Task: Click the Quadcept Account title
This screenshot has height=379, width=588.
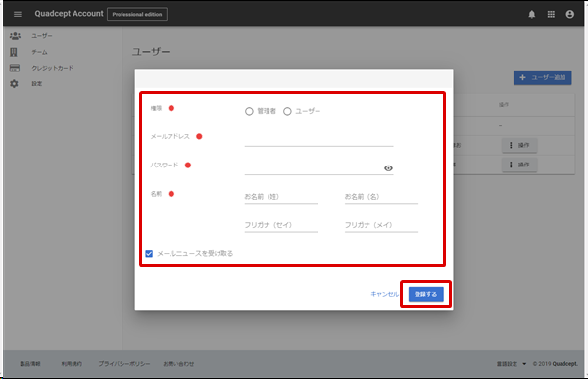Action: (69, 14)
